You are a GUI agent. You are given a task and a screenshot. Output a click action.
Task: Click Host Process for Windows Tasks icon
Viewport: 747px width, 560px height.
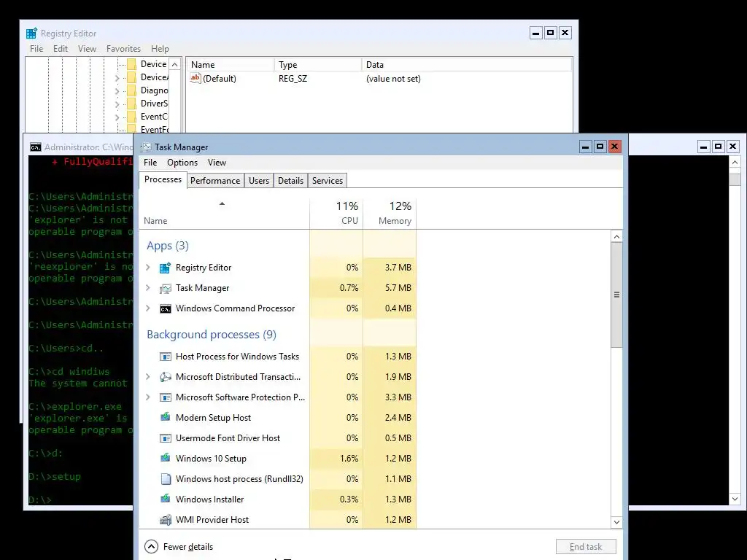166,357
